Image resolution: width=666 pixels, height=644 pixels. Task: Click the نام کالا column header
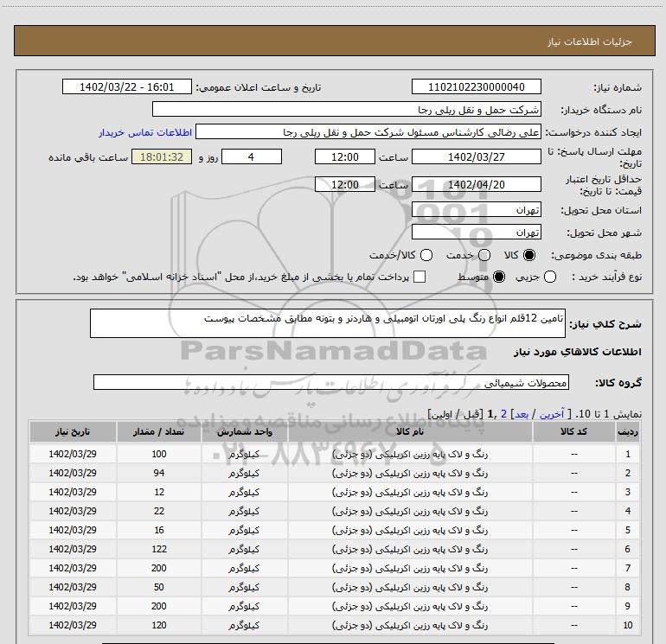[410, 431]
